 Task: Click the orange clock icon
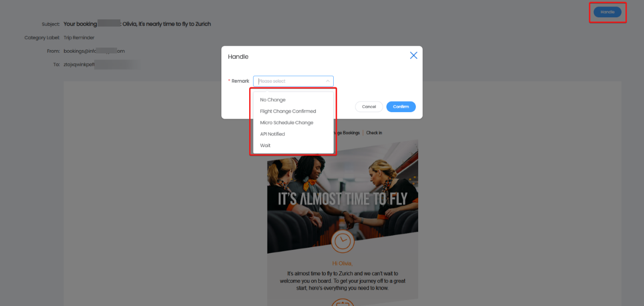click(x=343, y=241)
